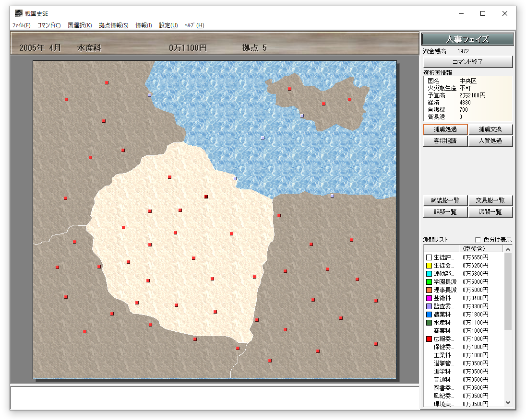Click the red 広報委 faction icon
Screen dimensions: 526x420
click(x=429, y=339)
